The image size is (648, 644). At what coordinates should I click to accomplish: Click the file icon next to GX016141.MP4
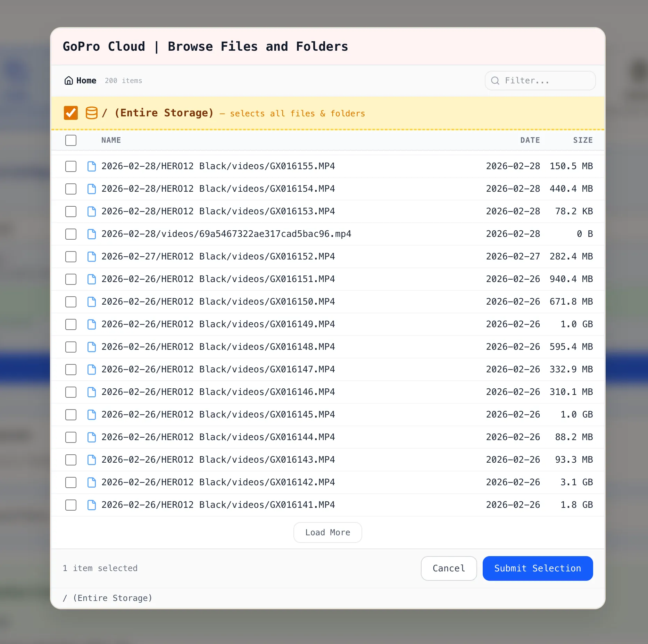click(x=91, y=505)
